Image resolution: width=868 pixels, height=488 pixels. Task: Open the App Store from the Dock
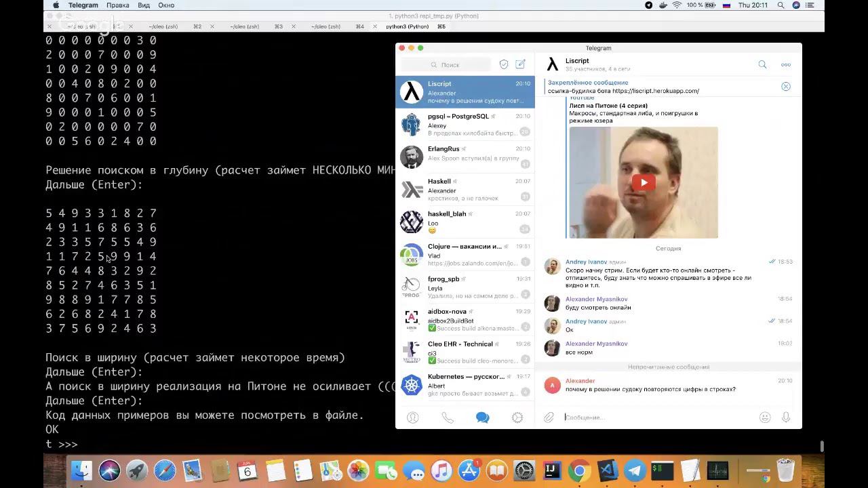469,470
